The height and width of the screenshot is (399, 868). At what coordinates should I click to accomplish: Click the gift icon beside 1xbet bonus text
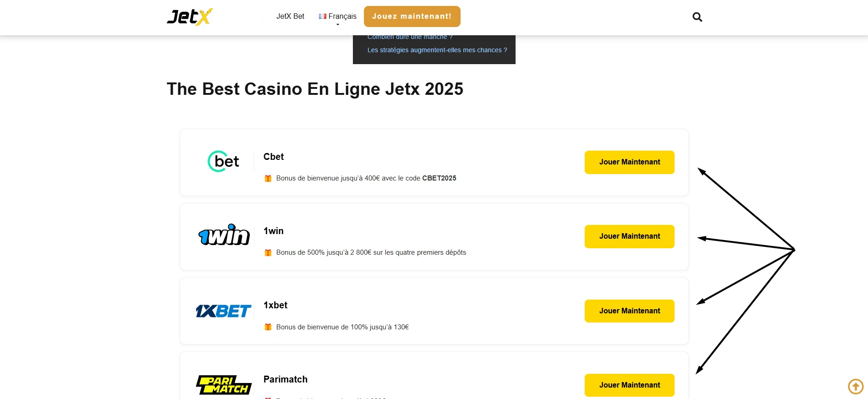268,327
